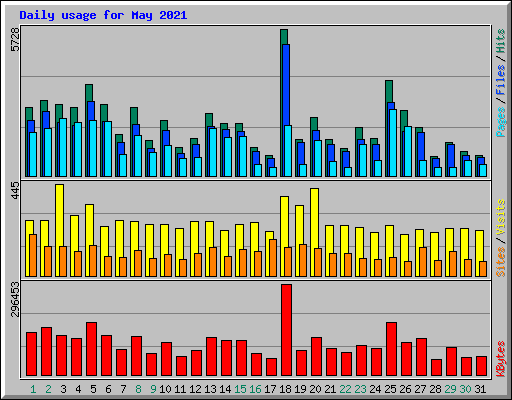Click the blue "Files" legend label
This screenshot has width=512, height=400.
[x=501, y=79]
